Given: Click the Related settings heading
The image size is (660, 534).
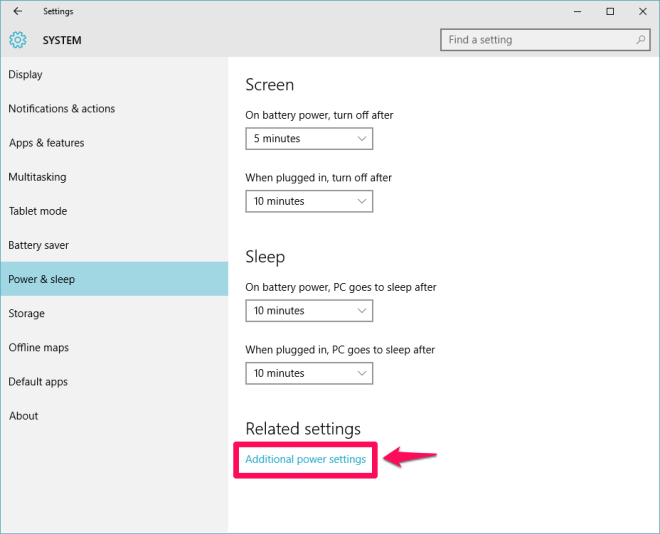Looking at the screenshot, I should coord(303,428).
